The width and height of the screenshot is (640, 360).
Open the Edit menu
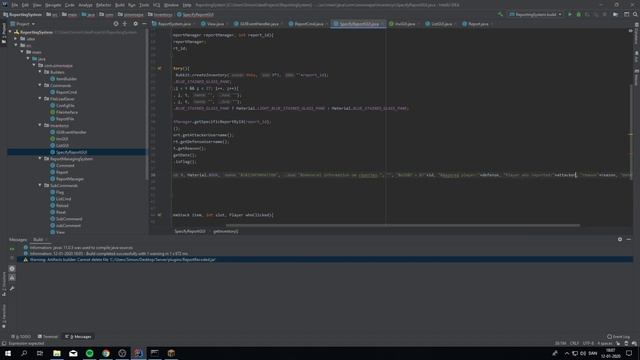click(25, 5)
